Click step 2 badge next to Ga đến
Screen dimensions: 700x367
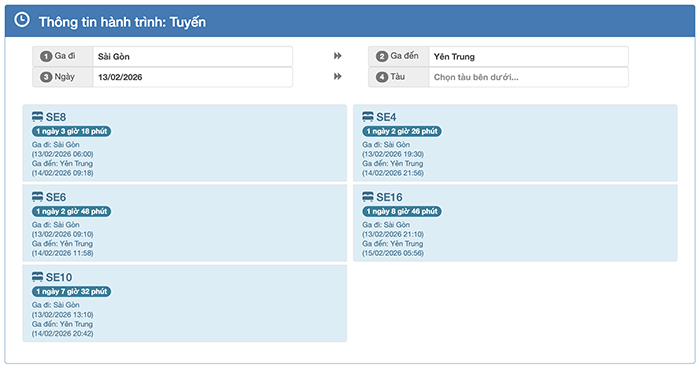382,56
